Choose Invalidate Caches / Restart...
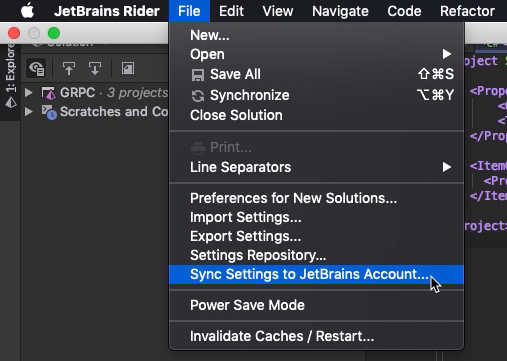Viewport: 507px width, 361px height. [x=316, y=336]
